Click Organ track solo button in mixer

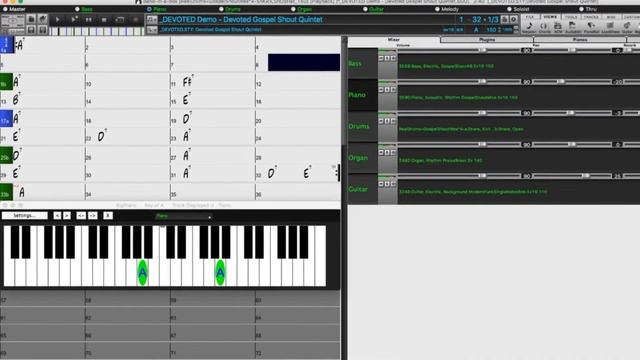tap(387, 153)
